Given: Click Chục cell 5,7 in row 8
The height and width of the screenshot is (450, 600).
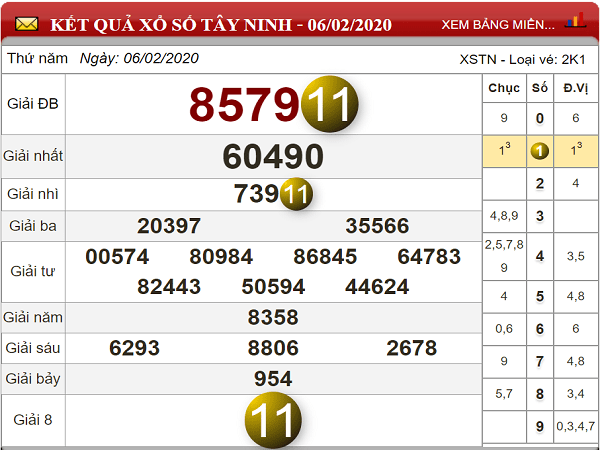Looking at the screenshot, I should coord(504,394).
